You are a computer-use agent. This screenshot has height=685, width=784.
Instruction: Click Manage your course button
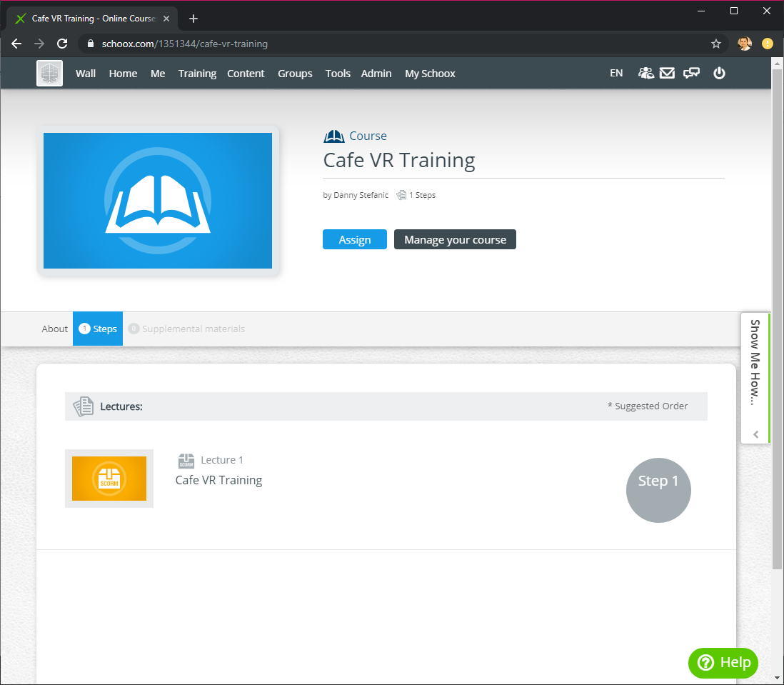click(x=455, y=239)
